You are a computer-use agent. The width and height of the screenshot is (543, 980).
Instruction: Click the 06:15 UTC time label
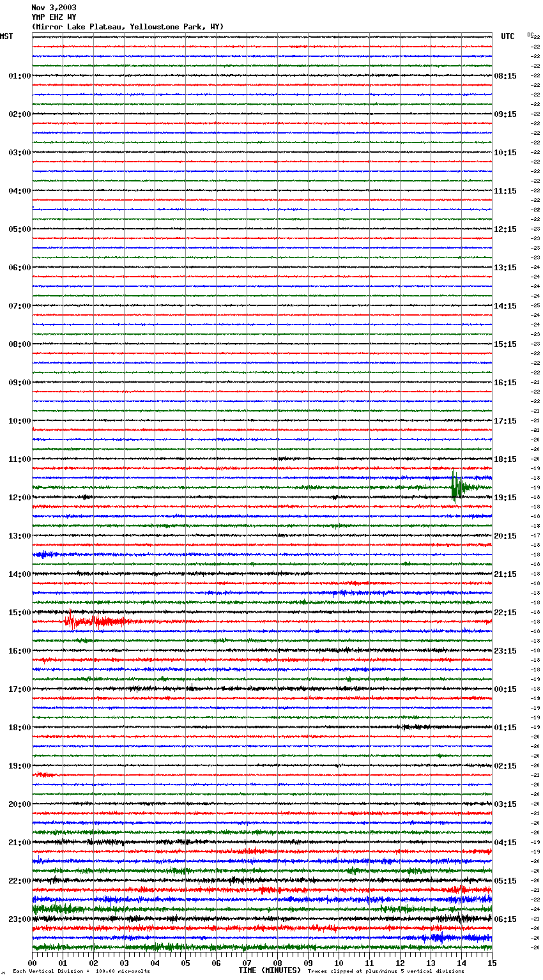505,919
